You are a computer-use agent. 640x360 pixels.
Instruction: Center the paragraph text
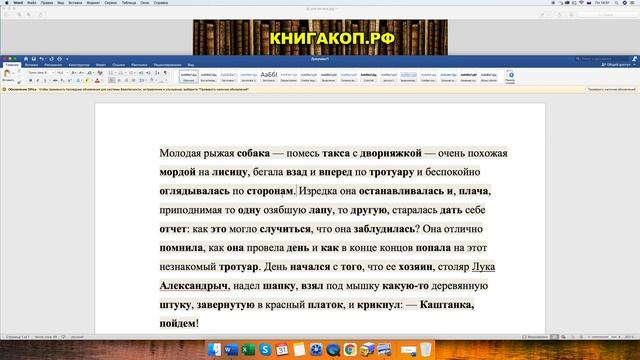(119, 80)
